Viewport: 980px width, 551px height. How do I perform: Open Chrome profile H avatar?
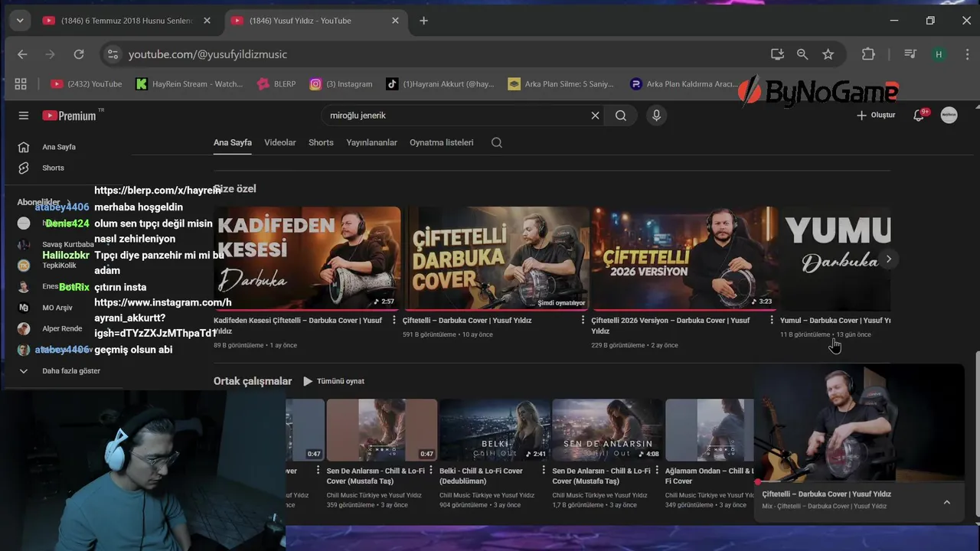[x=939, y=54]
